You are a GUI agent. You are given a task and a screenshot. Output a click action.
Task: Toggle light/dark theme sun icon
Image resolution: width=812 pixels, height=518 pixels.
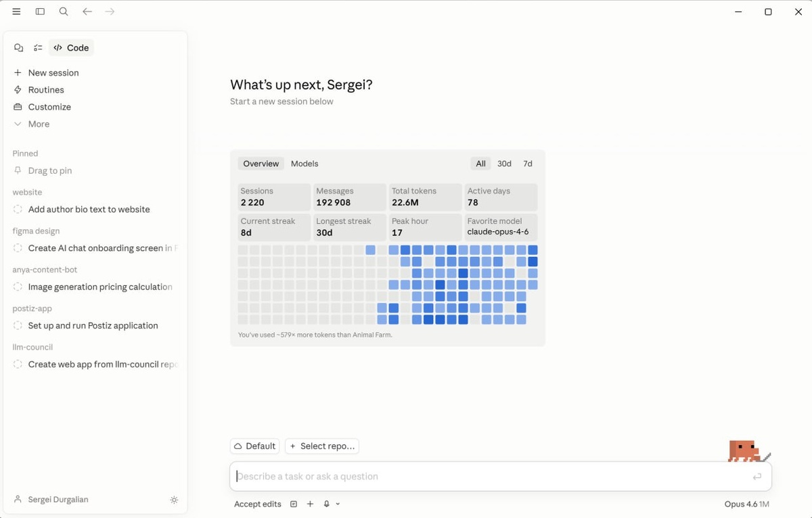(174, 500)
